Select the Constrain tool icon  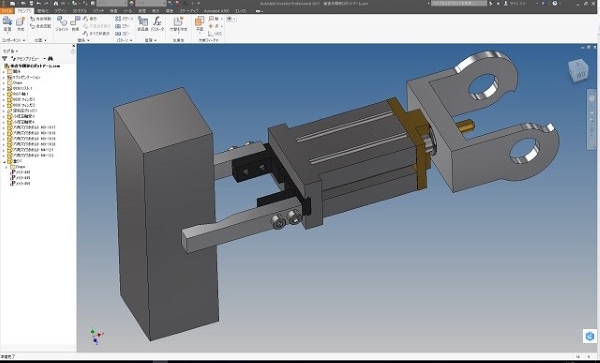(x=75, y=22)
